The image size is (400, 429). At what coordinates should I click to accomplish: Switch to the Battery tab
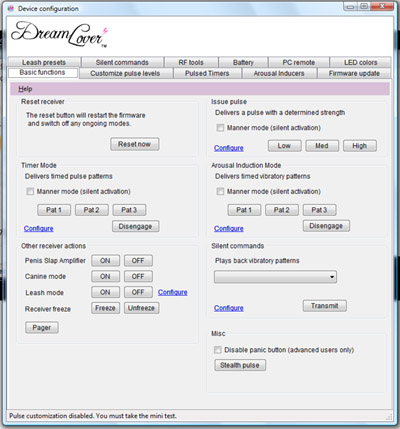click(243, 62)
